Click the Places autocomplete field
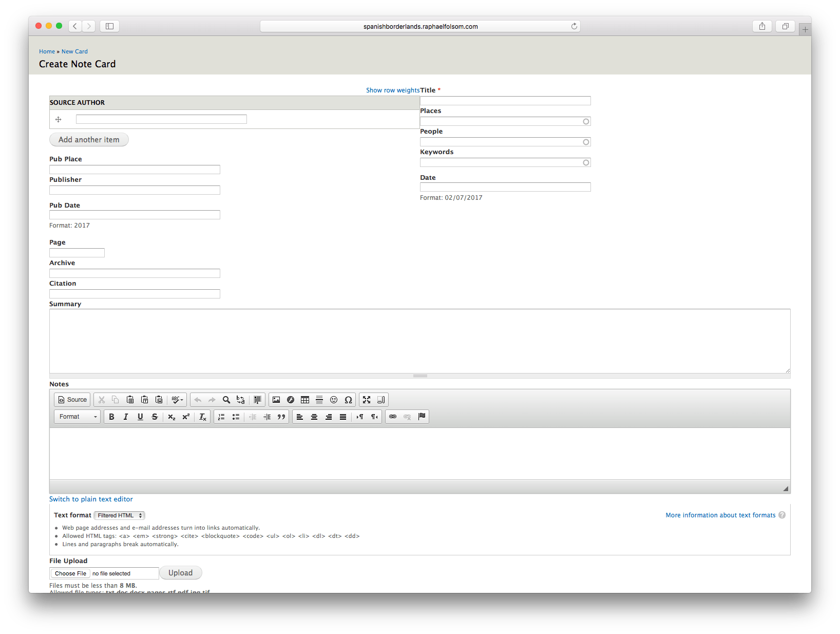This screenshot has height=634, width=840. pyautogui.click(x=505, y=121)
